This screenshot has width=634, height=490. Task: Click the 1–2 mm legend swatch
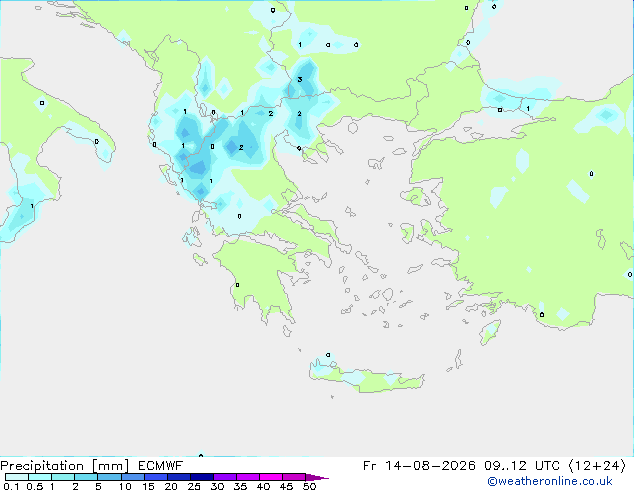tap(63, 477)
